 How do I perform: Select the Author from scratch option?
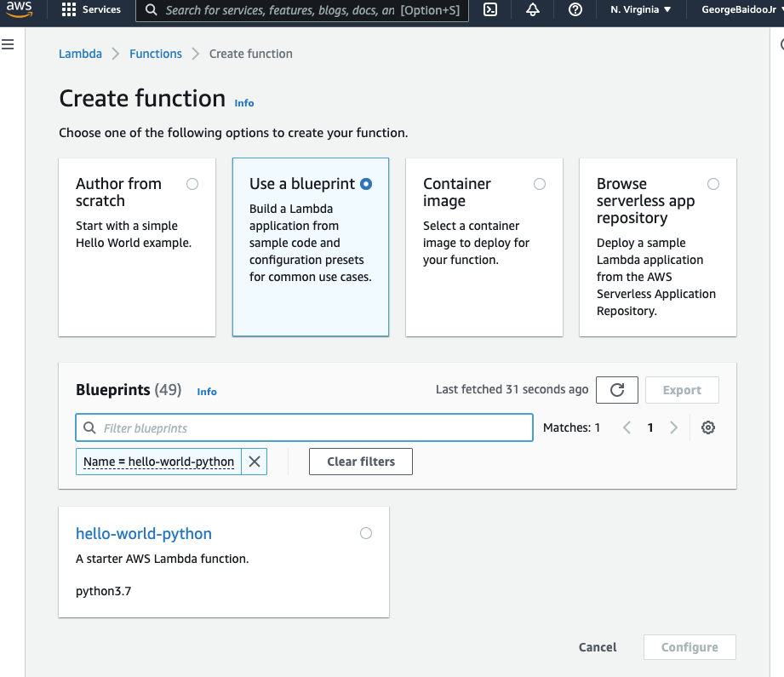(x=192, y=183)
